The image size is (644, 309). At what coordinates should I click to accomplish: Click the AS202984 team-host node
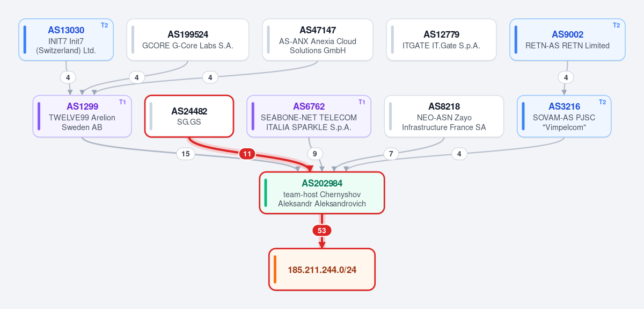(x=322, y=193)
